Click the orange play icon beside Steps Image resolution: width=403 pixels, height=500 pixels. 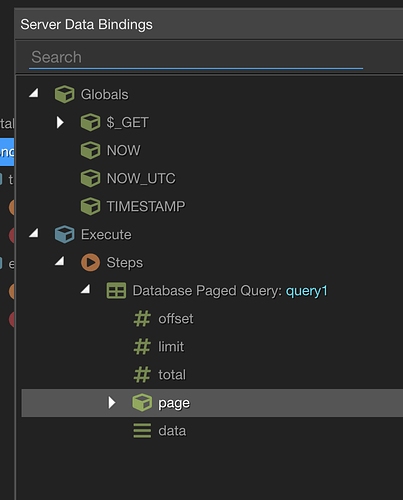(90, 262)
